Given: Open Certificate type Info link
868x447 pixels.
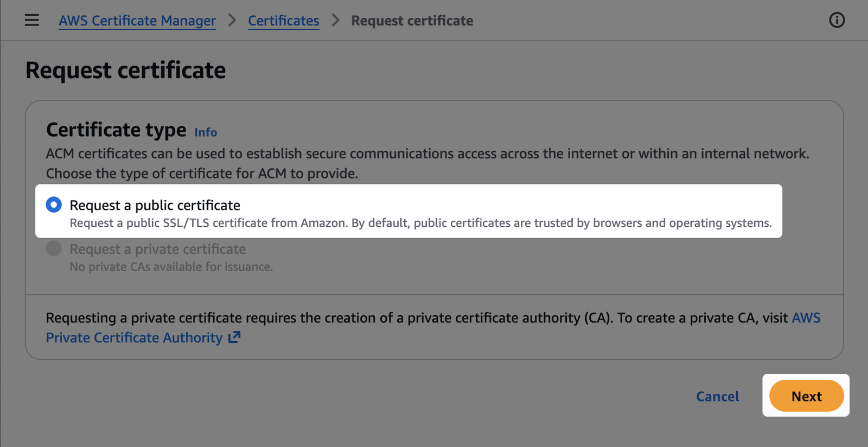Looking at the screenshot, I should (x=206, y=132).
